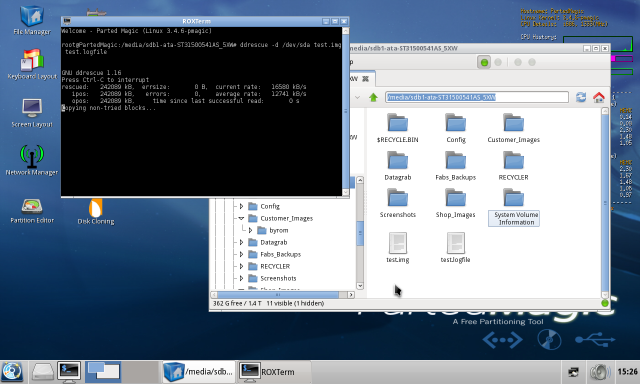Screen dimensions: 640x384
Task: Go to home folder via house icon
Action: tap(599, 97)
